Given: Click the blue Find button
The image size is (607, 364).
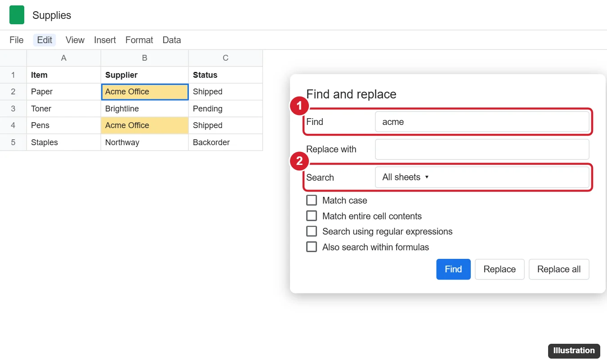Looking at the screenshot, I should pos(453,269).
